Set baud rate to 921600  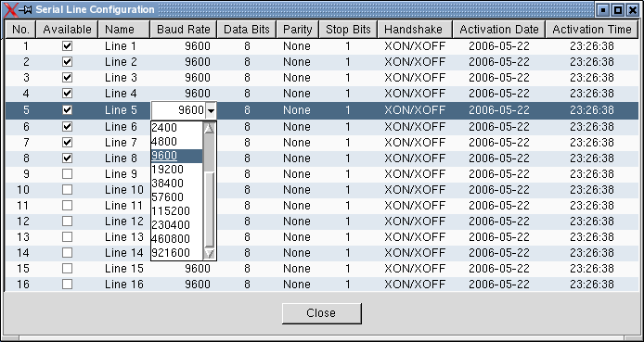[x=177, y=253]
